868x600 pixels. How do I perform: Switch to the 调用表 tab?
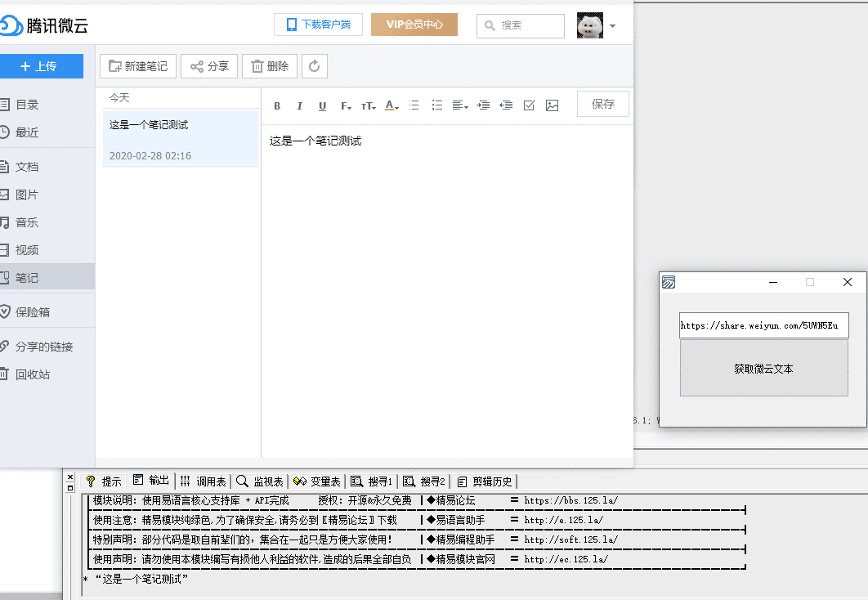(x=204, y=481)
